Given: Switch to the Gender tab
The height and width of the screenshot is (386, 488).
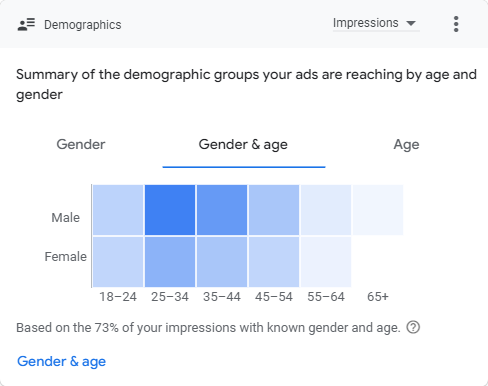Looking at the screenshot, I should (x=81, y=144).
